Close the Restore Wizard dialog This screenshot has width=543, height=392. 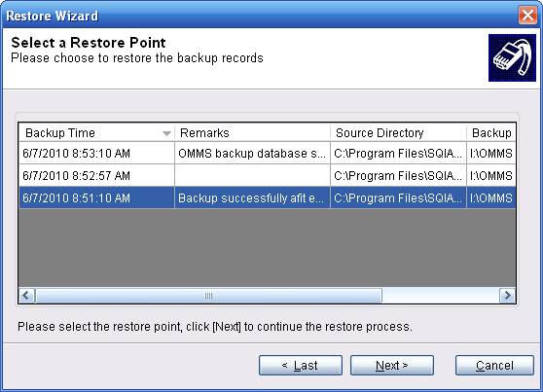click(527, 16)
